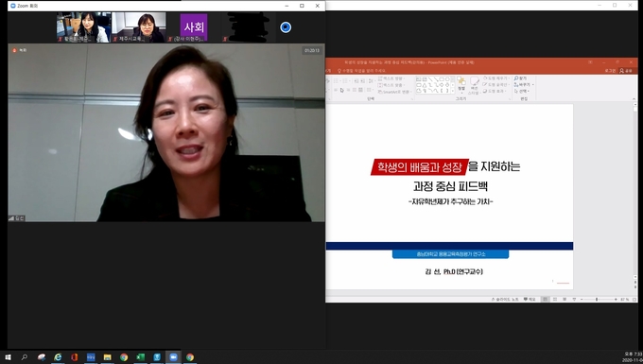The height and width of the screenshot is (364, 643).
Task: Expand the Replace (바꾸기) dropdown arrow
Action: click(x=532, y=84)
